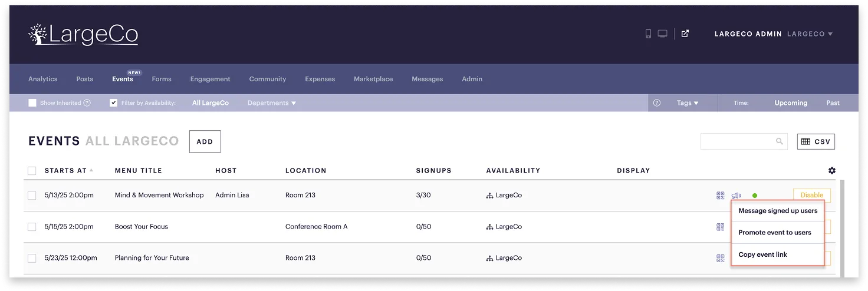Toggle Filter by Availability checkbox

point(114,102)
